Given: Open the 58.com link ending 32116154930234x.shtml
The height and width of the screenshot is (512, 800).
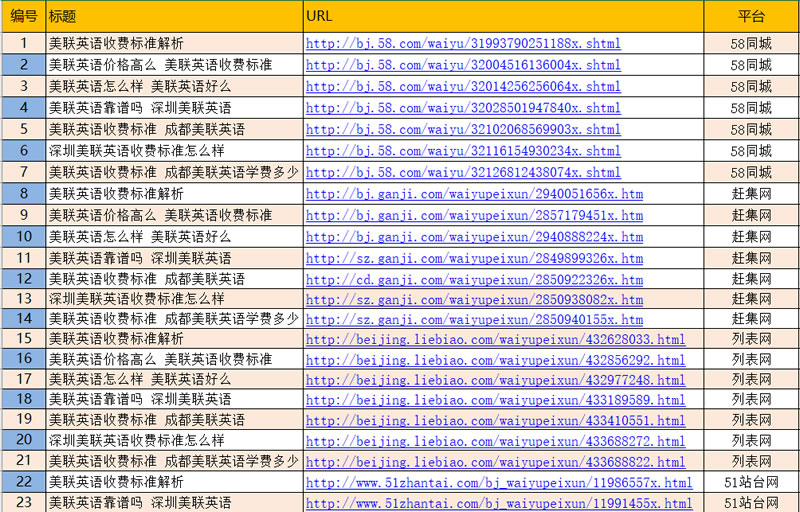Looking at the screenshot, I should coord(463,150).
